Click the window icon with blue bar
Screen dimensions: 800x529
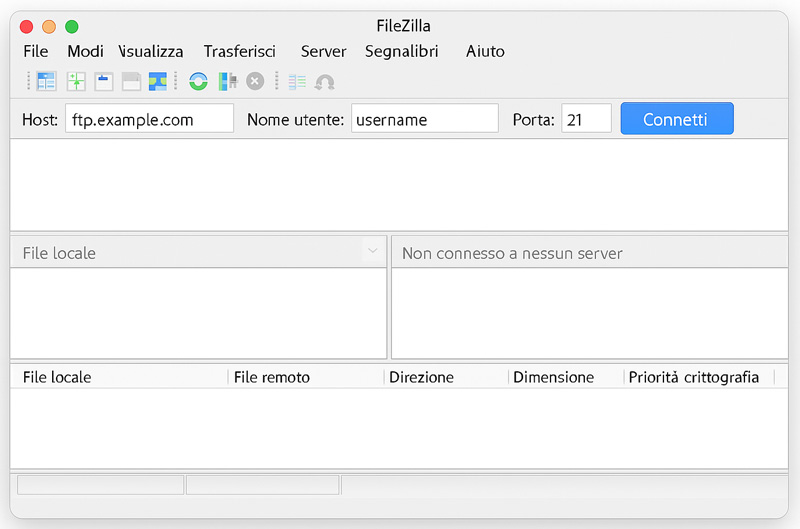click(x=104, y=82)
